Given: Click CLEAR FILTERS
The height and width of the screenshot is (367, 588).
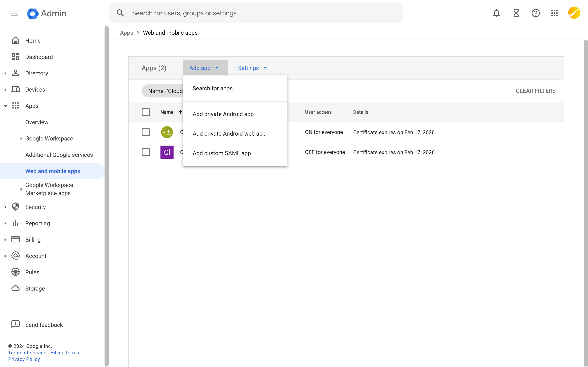Looking at the screenshot, I should click(536, 91).
